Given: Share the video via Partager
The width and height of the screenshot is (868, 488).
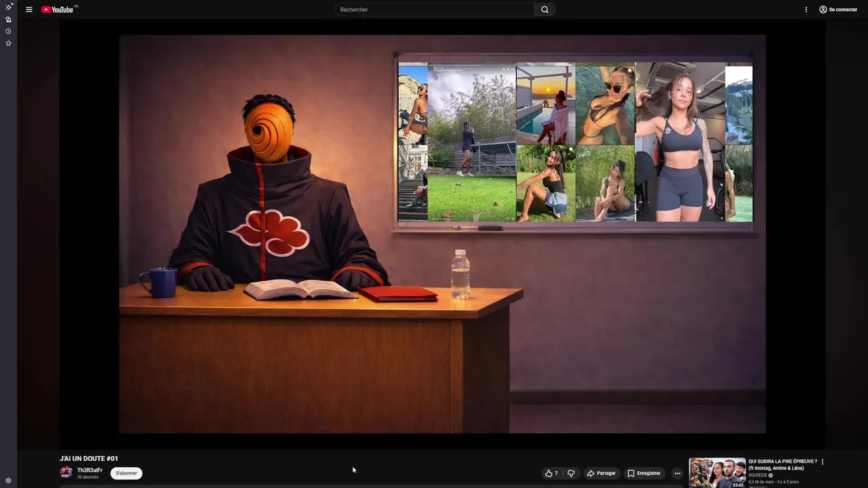Looking at the screenshot, I should [601, 473].
